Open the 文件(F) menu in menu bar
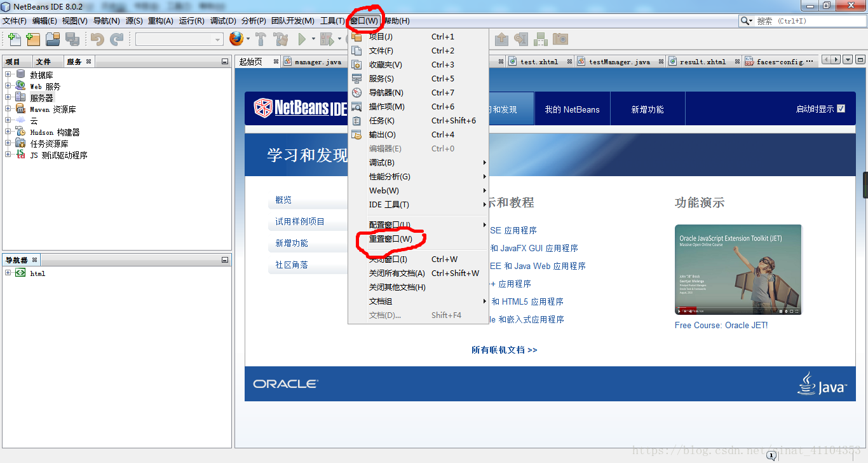Viewport: 868px width, 463px height. click(15, 21)
